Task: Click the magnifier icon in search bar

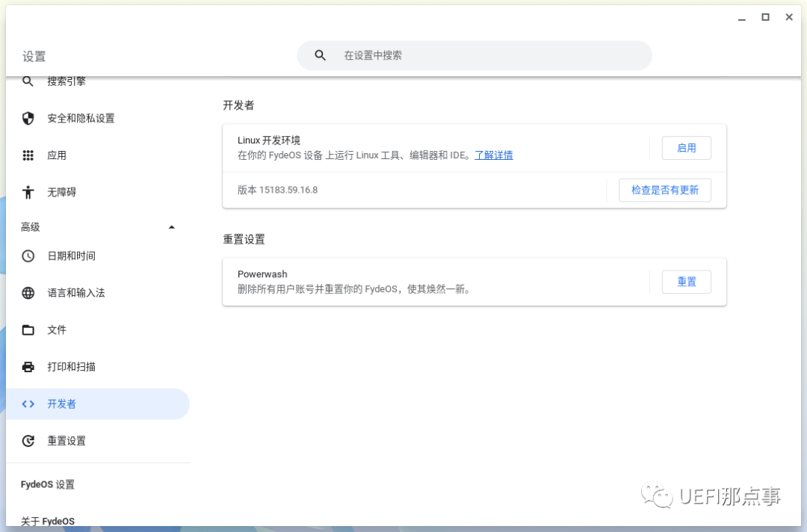Action: point(321,55)
